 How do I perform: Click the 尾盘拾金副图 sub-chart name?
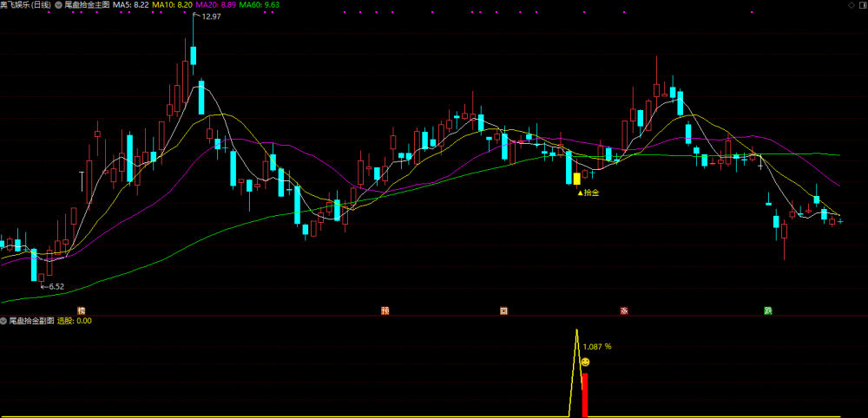click(31, 320)
